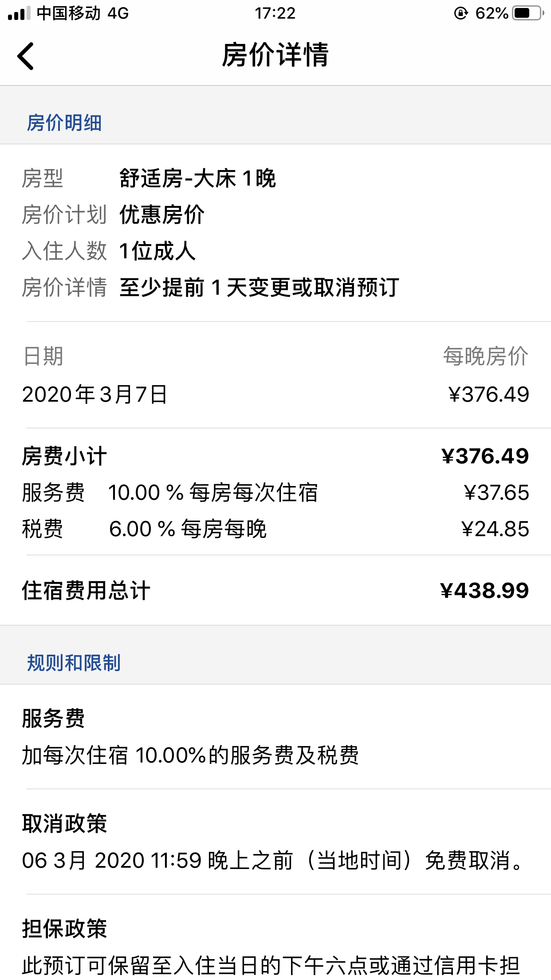Select the 规则和限制 section header

tap(74, 663)
